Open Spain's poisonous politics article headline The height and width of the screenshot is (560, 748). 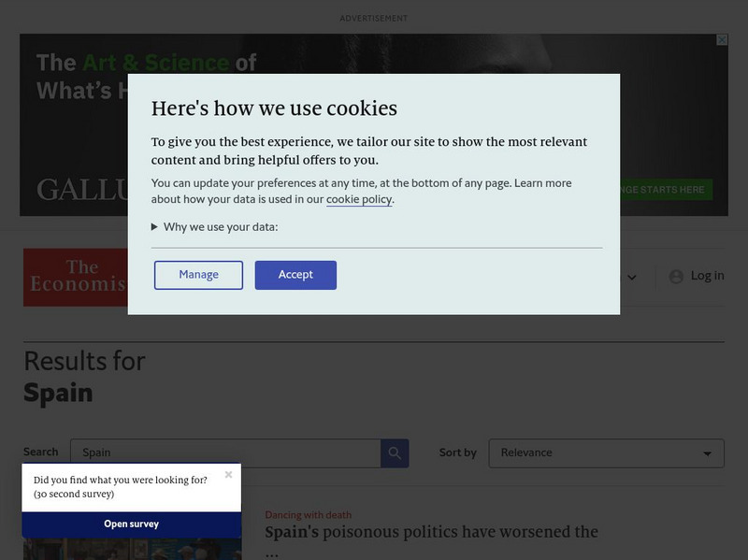tap(431, 533)
